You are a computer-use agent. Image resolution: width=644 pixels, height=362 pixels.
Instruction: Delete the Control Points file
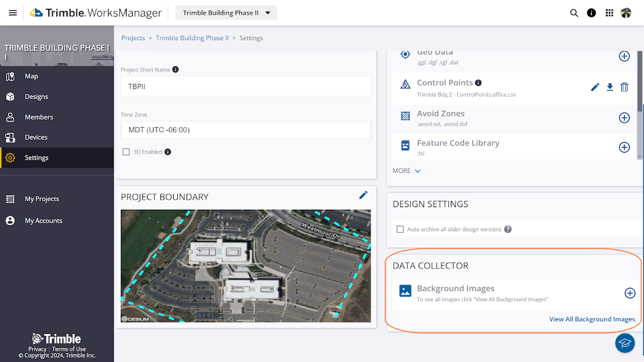pos(624,87)
